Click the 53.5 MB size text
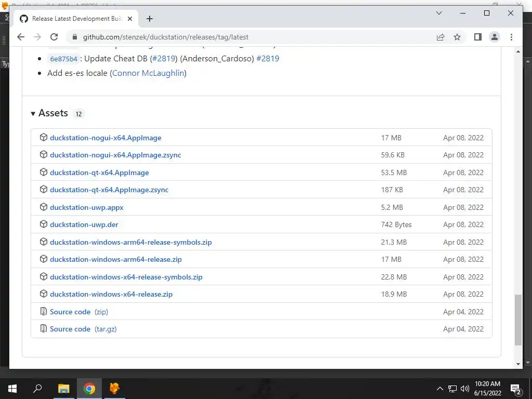This screenshot has height=399, width=532. coord(394,172)
